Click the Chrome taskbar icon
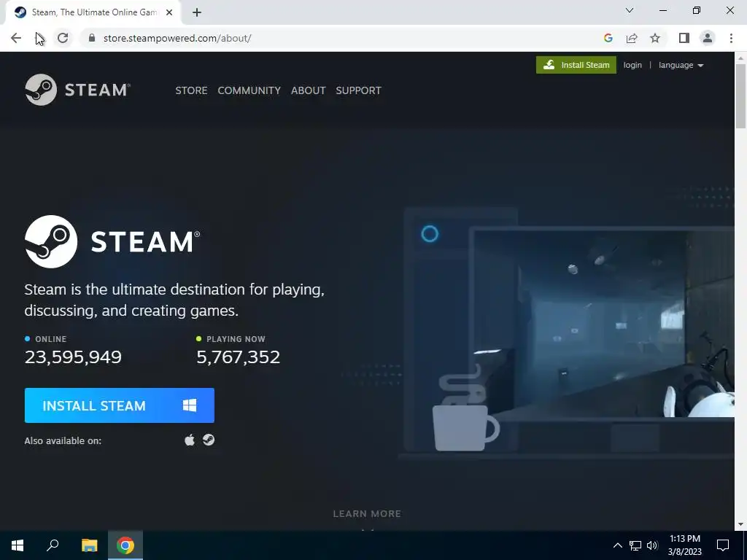 (125, 545)
